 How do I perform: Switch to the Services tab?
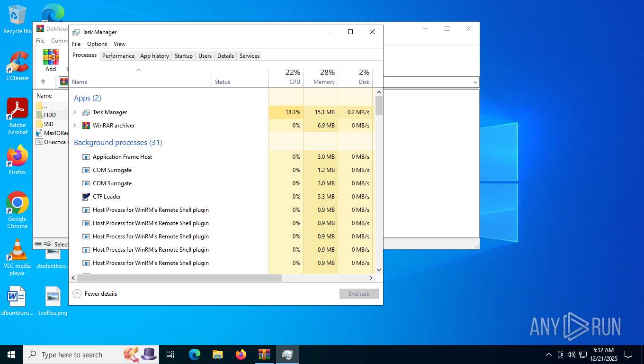coord(250,56)
